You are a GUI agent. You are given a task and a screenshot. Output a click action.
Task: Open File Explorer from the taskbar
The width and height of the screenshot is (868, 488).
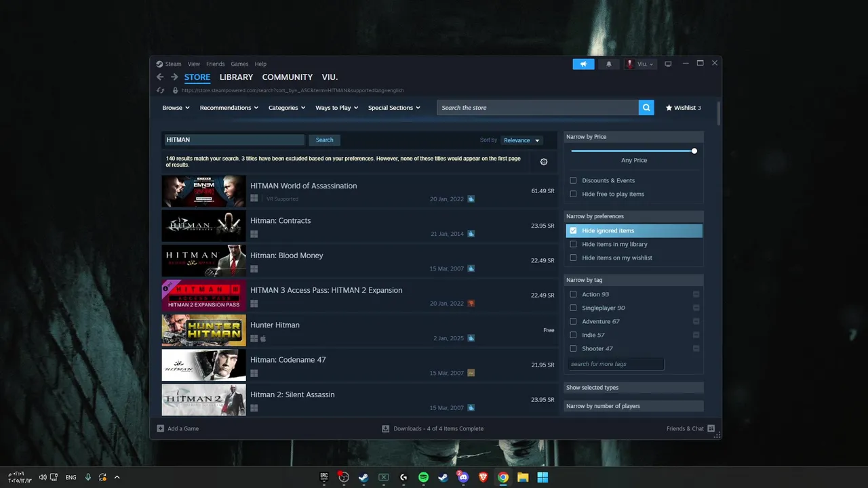tap(523, 477)
